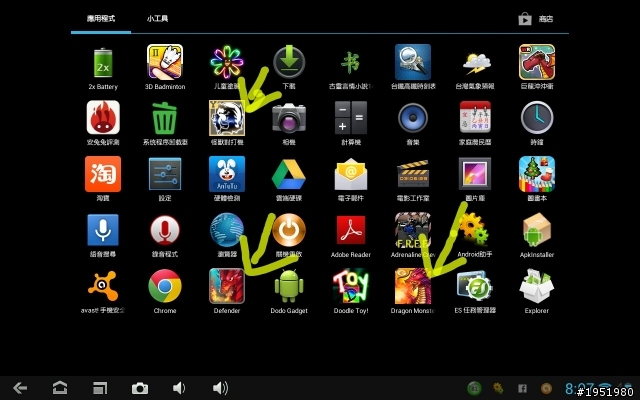Open the Christmas coloring book app
Image resolution: width=640 pixels, height=400 pixels.
pyautogui.click(x=537, y=174)
